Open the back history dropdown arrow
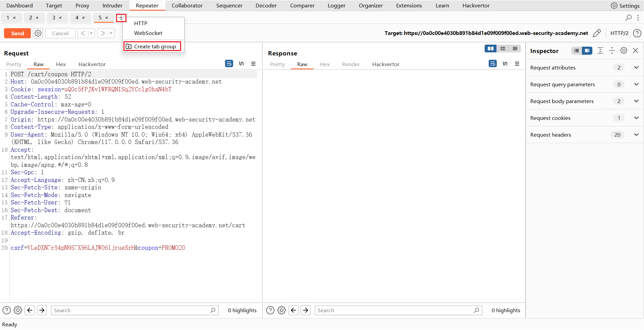644x330 pixels. click(x=91, y=33)
